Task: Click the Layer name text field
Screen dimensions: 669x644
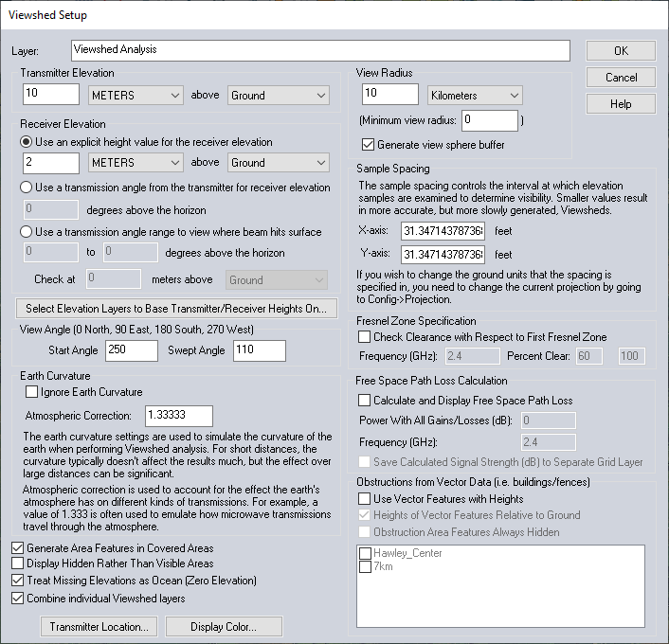Action: [x=319, y=50]
